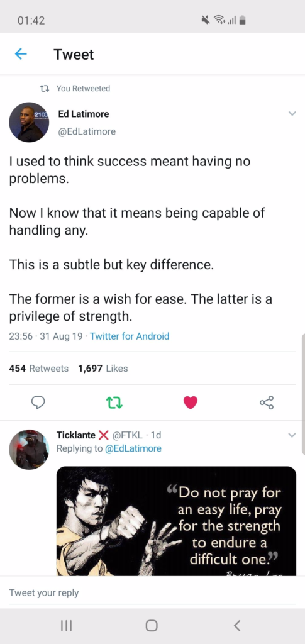Open the @EdLatimore handle under the name
The width and height of the screenshot is (305, 644).
tap(87, 131)
